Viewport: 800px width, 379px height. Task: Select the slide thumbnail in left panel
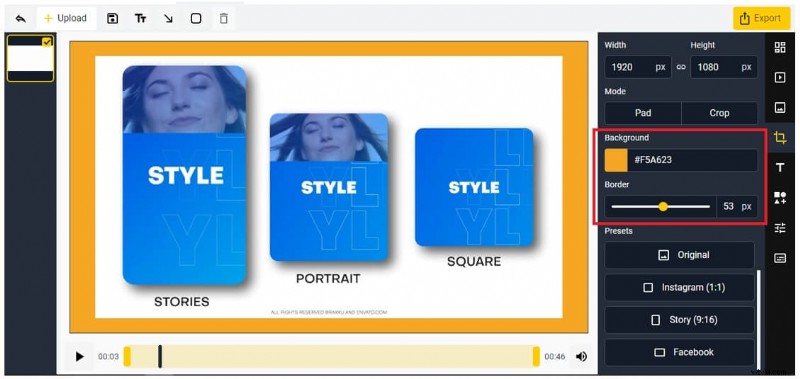[30, 58]
